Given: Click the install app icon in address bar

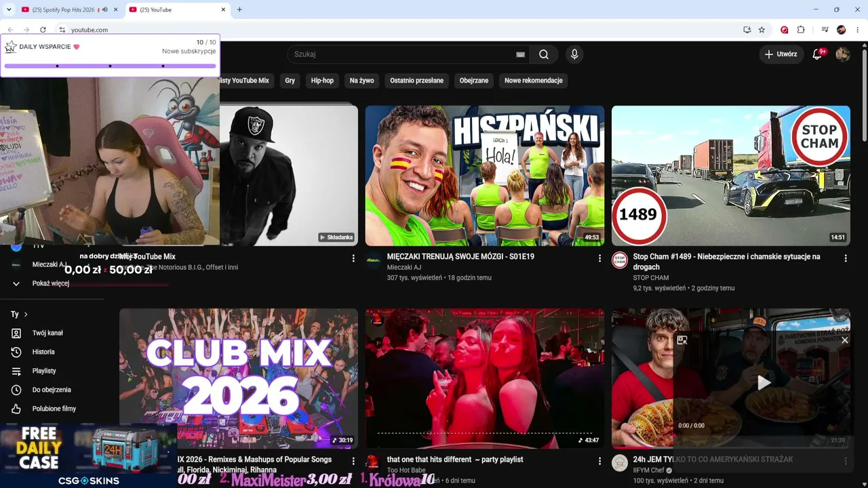Looking at the screenshot, I should (747, 30).
